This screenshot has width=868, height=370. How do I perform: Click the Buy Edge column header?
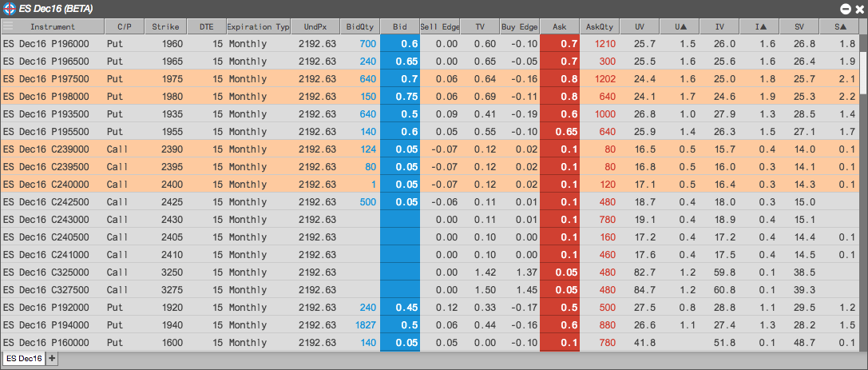(x=520, y=26)
